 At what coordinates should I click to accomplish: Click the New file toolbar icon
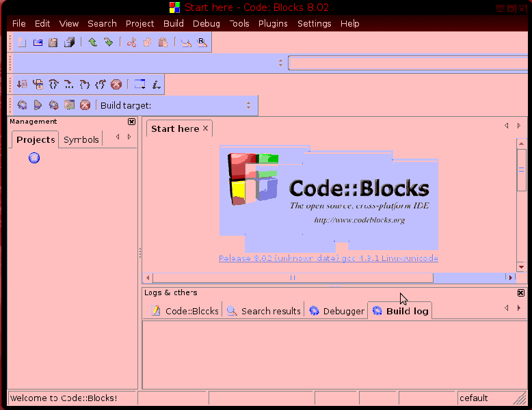[22, 42]
